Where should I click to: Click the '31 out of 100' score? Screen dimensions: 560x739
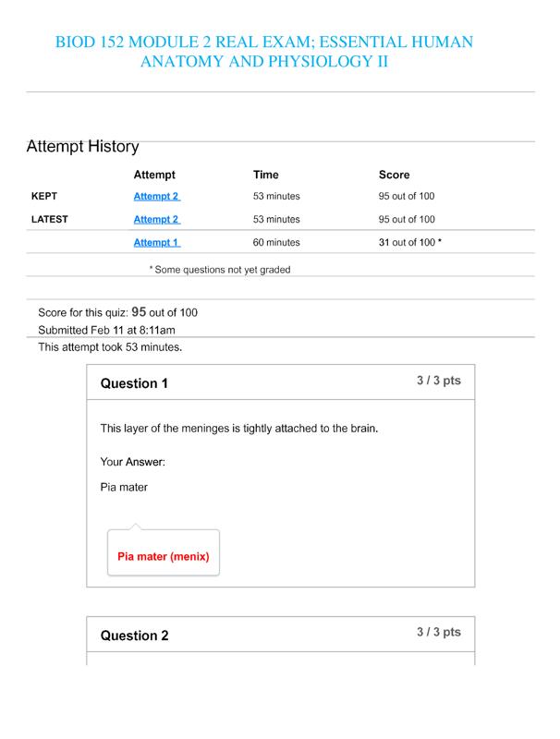pos(409,242)
